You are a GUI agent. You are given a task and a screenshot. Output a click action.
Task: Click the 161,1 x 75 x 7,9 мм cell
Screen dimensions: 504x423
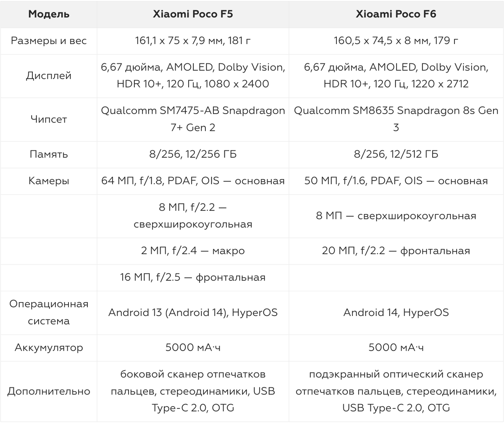pyautogui.click(x=193, y=41)
